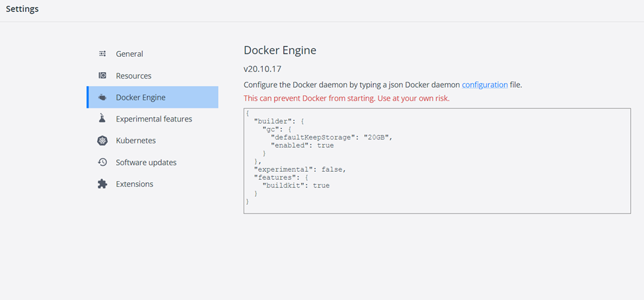
Task: Click the red startup risk warning
Action: pyautogui.click(x=347, y=98)
